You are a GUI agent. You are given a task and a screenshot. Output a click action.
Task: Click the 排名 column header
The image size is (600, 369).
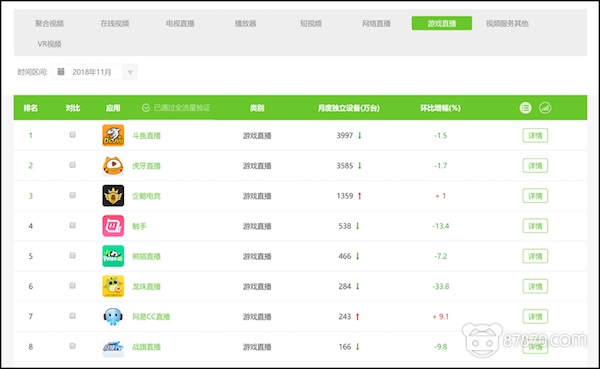pos(31,108)
